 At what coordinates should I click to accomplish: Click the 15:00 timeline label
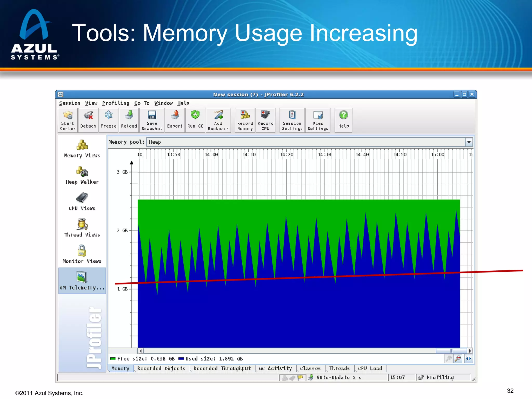pyautogui.click(x=438, y=155)
